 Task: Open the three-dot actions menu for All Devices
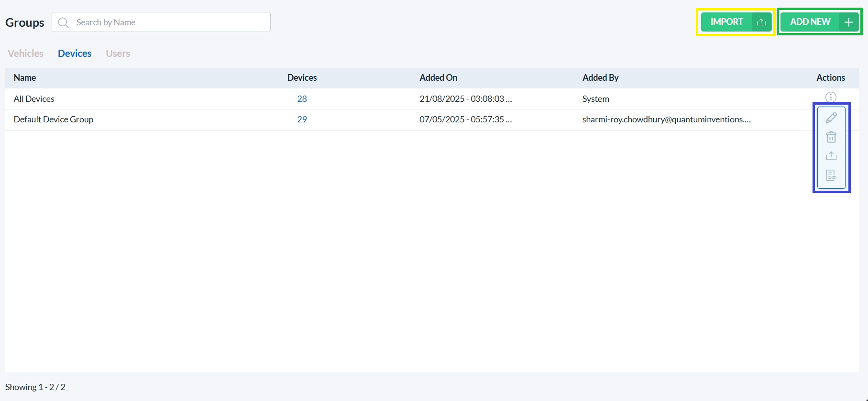tap(831, 98)
